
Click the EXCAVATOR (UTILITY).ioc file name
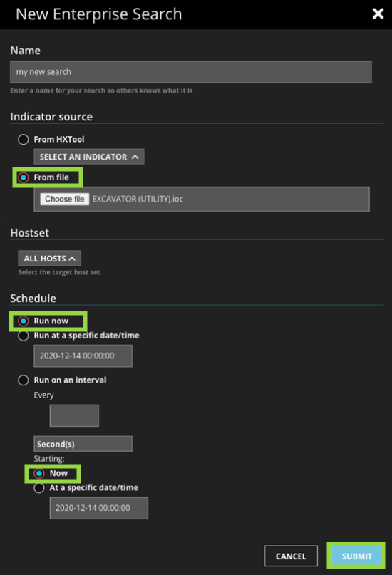pos(138,199)
